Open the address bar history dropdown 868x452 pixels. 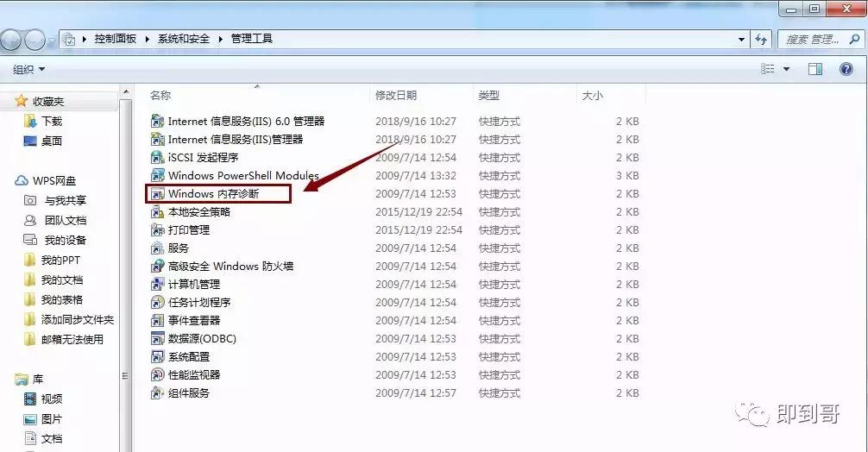tap(741, 40)
